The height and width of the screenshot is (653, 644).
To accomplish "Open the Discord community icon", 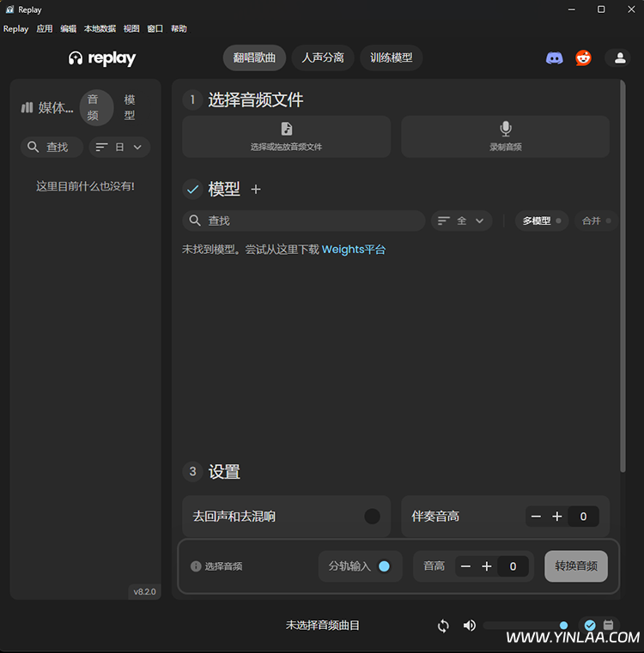I will click(x=555, y=58).
